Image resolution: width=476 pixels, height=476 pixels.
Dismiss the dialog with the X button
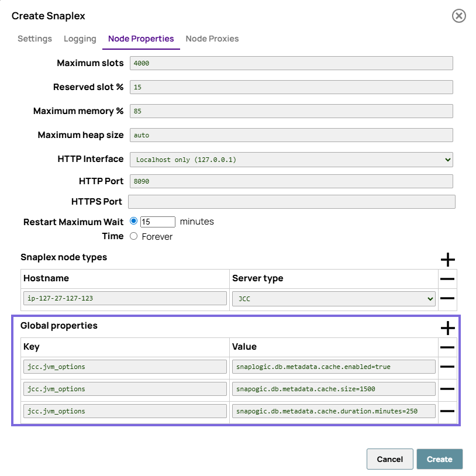click(458, 16)
